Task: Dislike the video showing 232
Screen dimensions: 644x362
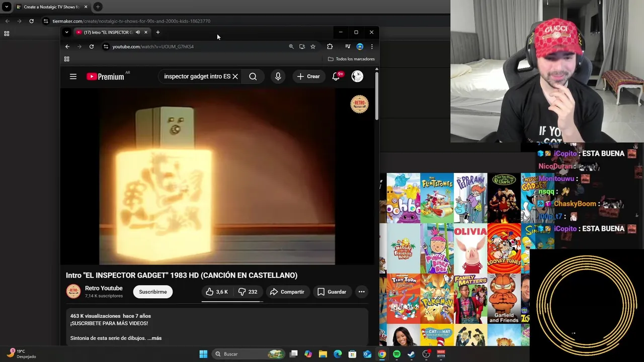Action: pyautogui.click(x=248, y=292)
